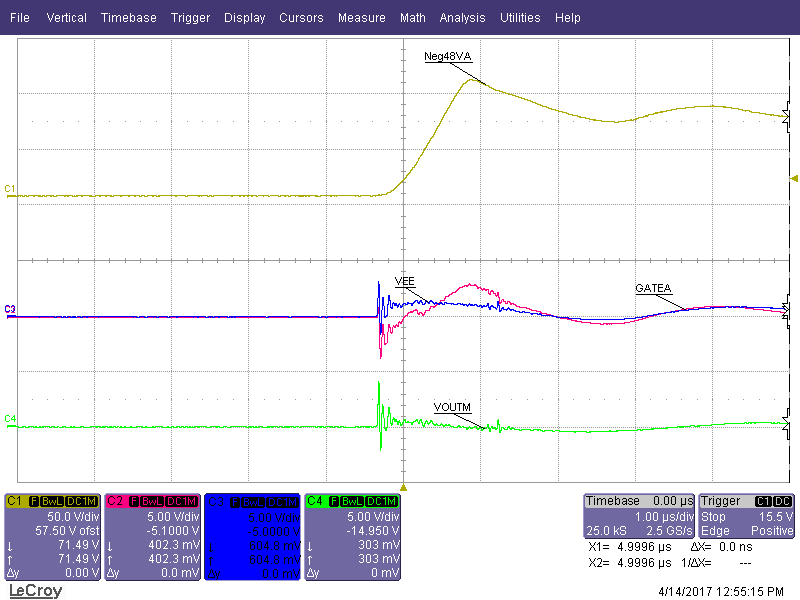The width and height of the screenshot is (800, 600).
Task: Open the Utilities menu
Action: [520, 18]
